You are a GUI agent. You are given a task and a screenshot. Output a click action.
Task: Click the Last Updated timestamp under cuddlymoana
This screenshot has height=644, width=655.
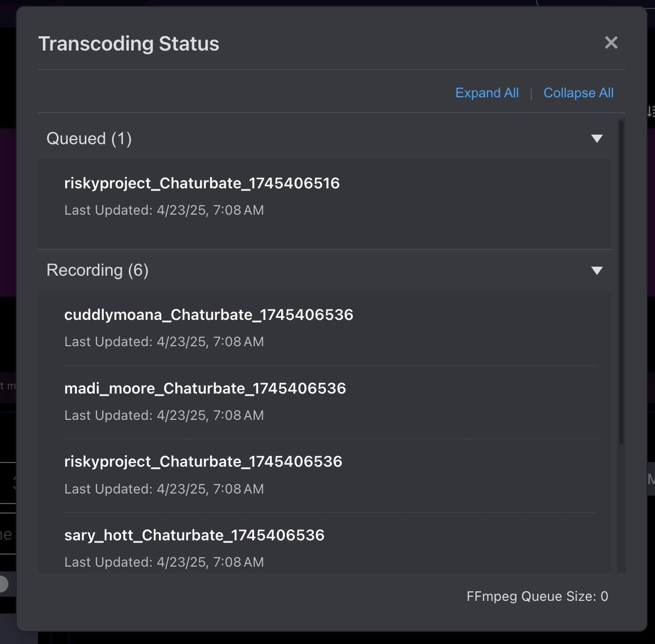pyautogui.click(x=164, y=341)
